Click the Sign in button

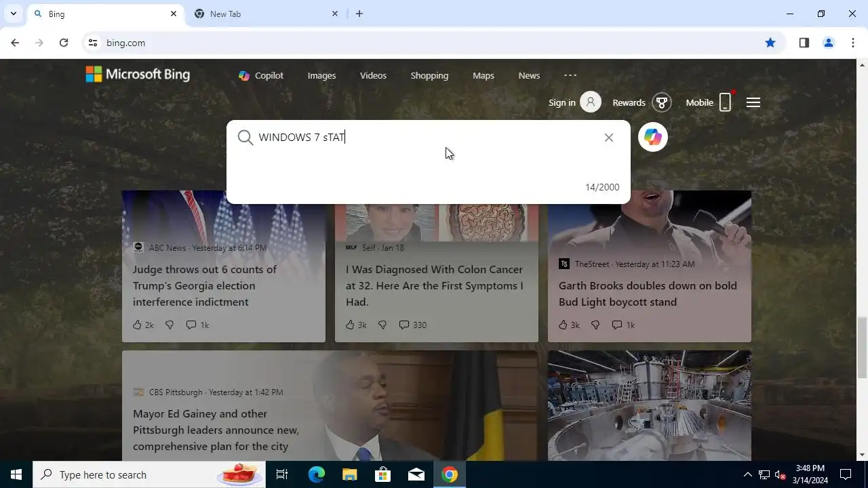coord(574,102)
